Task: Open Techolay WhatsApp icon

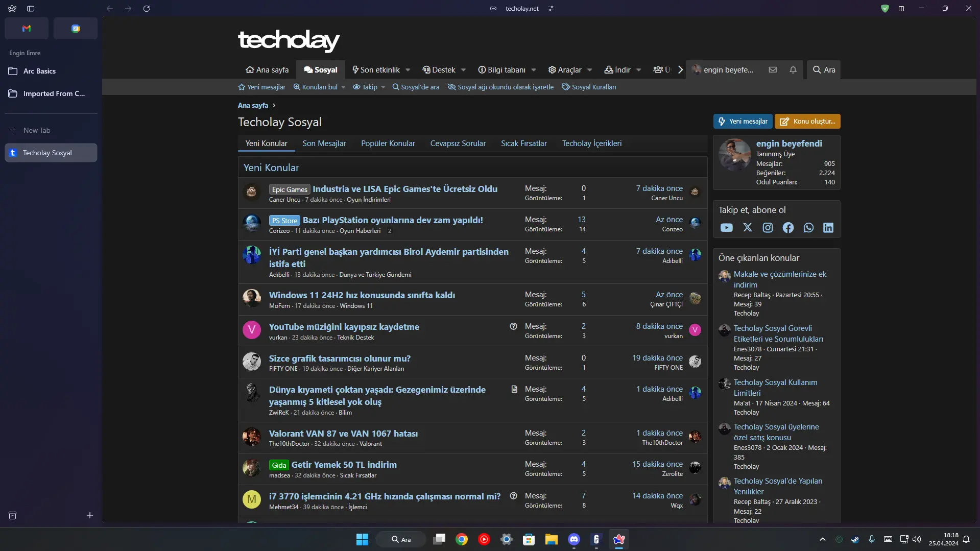Action: coord(808,228)
